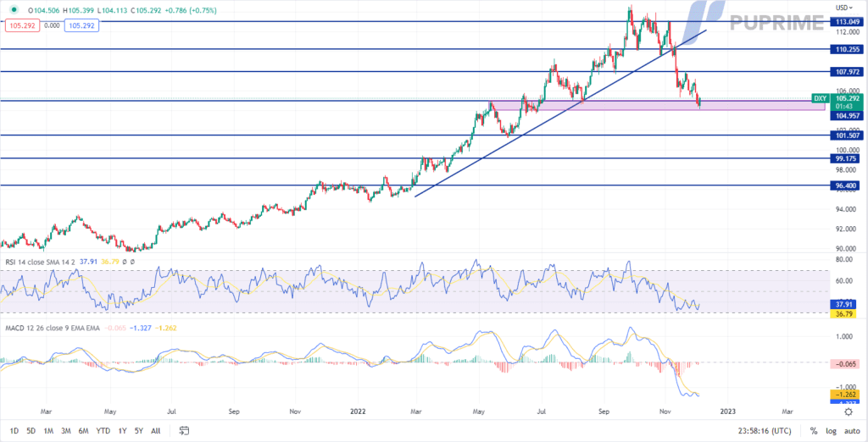Click the yellow 36.79 RSI axis label
This screenshot has width=868, height=442.
[x=845, y=313]
